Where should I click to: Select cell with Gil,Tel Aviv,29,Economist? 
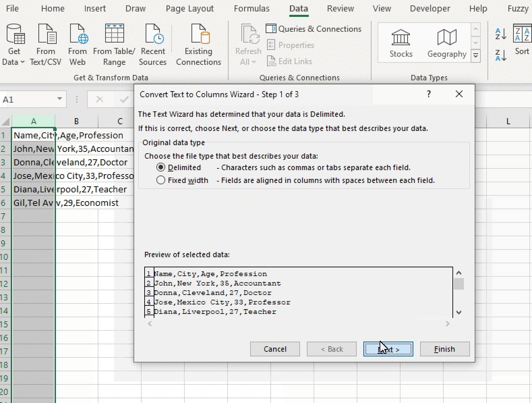pyautogui.click(x=33, y=203)
